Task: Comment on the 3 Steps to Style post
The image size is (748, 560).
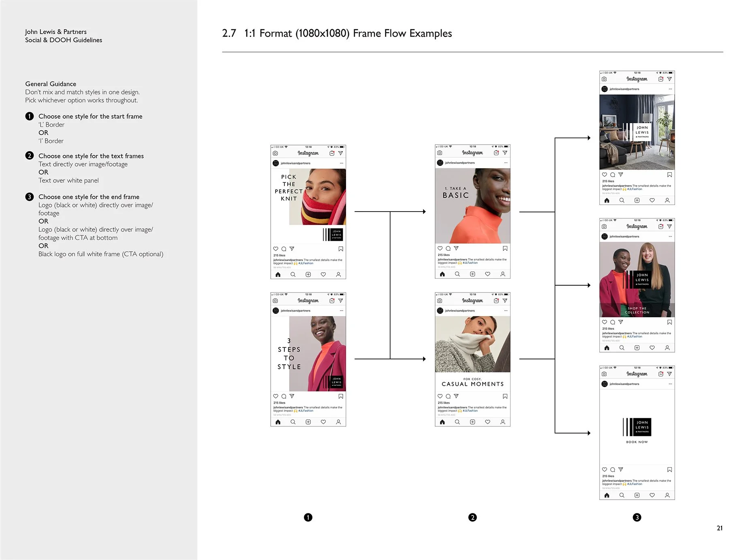Action: pyautogui.click(x=284, y=396)
